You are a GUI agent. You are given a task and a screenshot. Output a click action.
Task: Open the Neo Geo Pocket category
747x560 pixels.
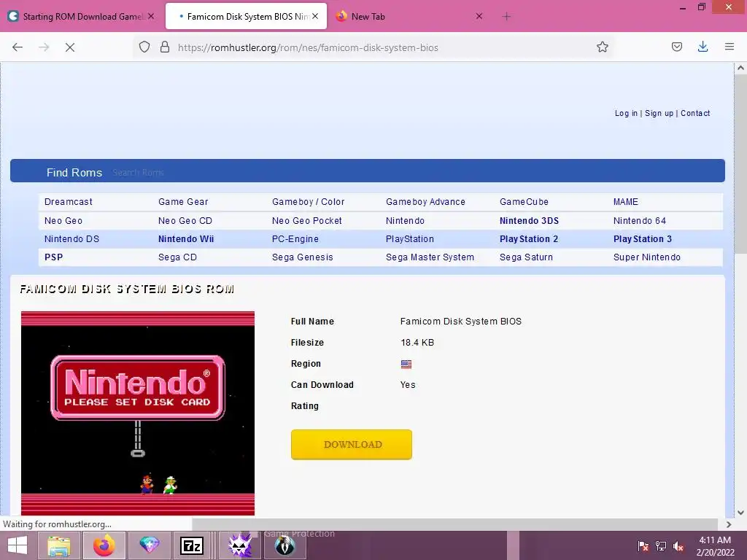tap(307, 221)
